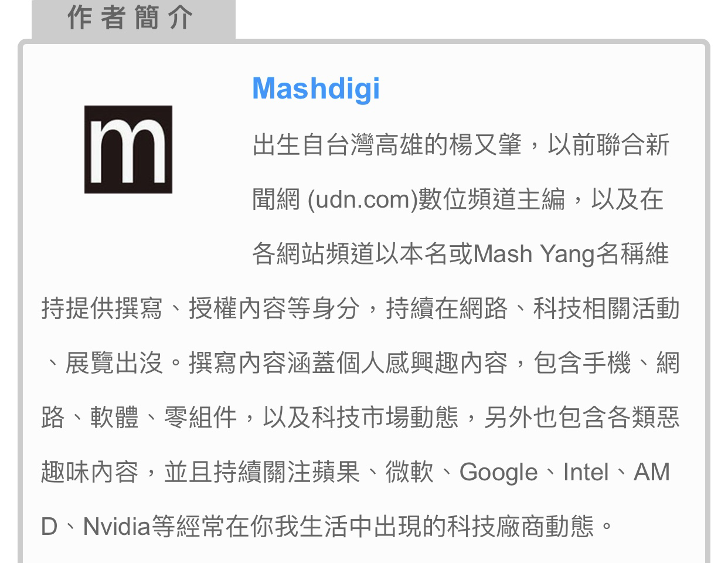Click the phrase 授權內容等身分

(x=274, y=308)
